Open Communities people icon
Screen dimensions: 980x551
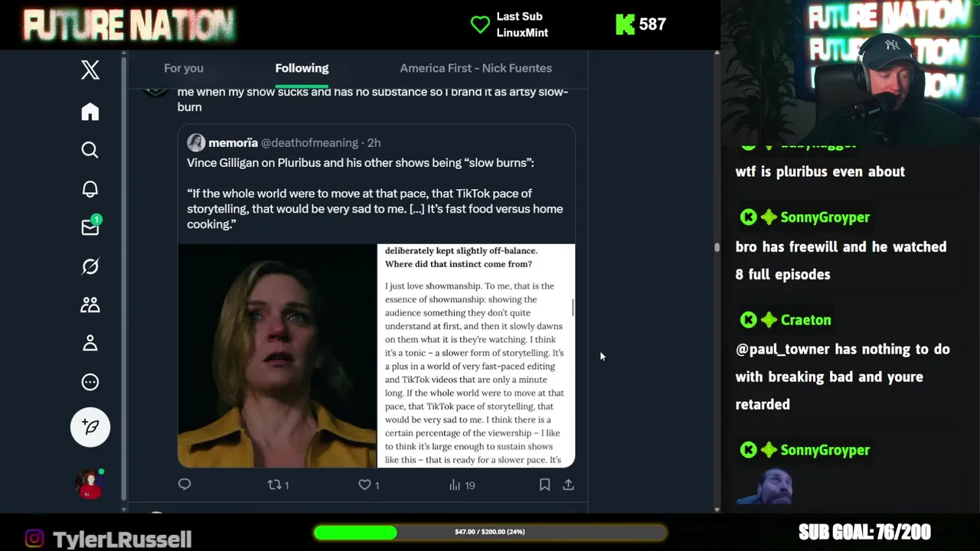coord(90,305)
